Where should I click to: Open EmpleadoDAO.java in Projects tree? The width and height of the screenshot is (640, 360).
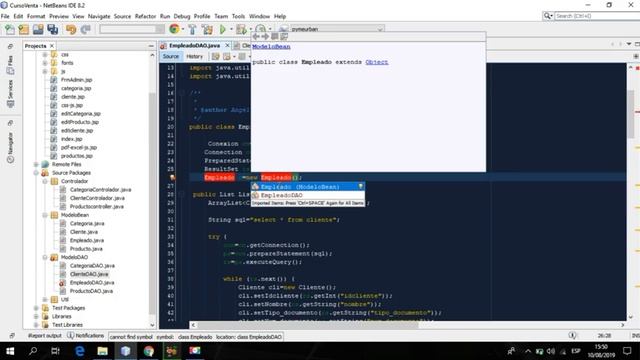[x=92, y=282]
